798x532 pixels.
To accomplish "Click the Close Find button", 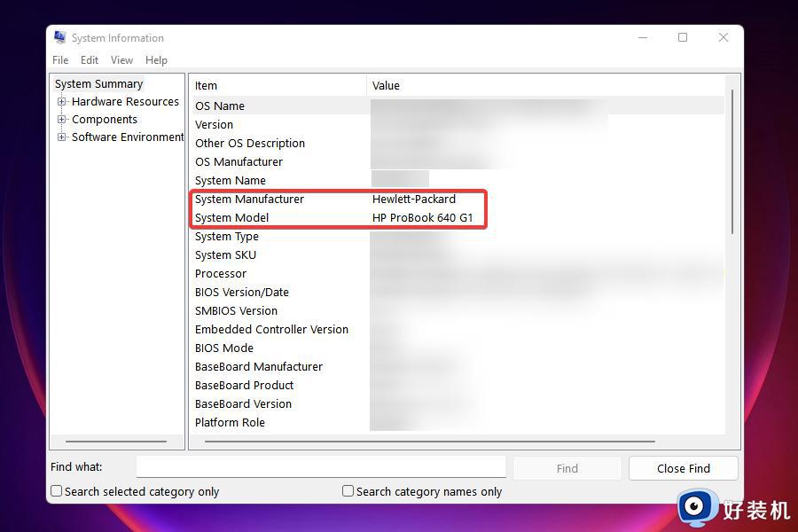I will pos(683,468).
